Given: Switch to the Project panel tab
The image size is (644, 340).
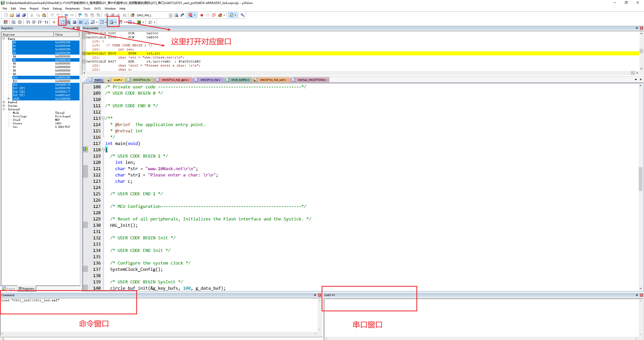Looking at the screenshot, I should (9, 289).
